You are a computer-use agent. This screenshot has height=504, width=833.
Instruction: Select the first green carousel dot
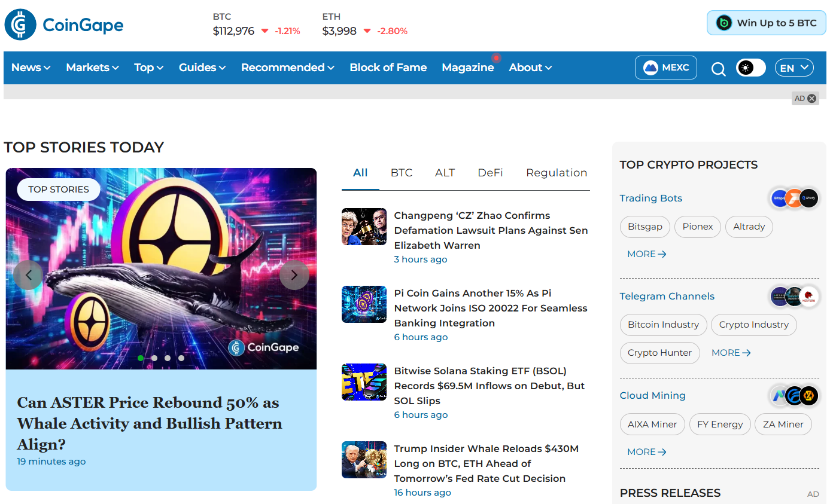[141, 358]
